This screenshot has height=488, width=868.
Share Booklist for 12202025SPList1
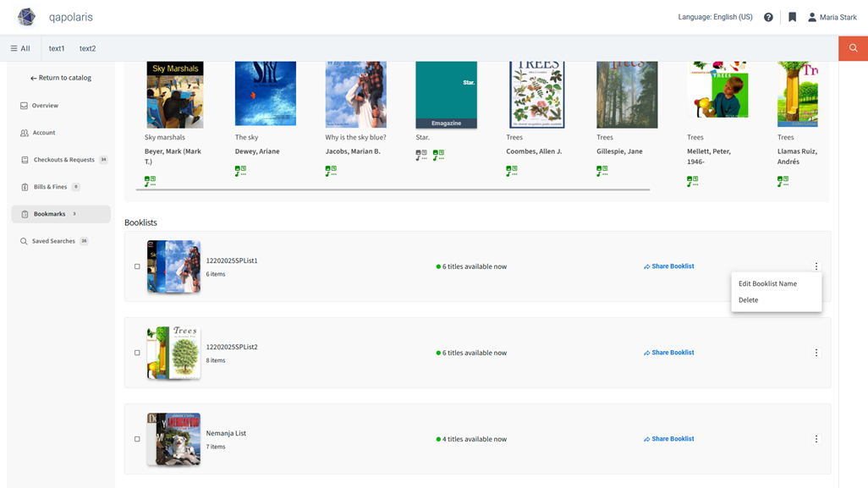(x=668, y=266)
